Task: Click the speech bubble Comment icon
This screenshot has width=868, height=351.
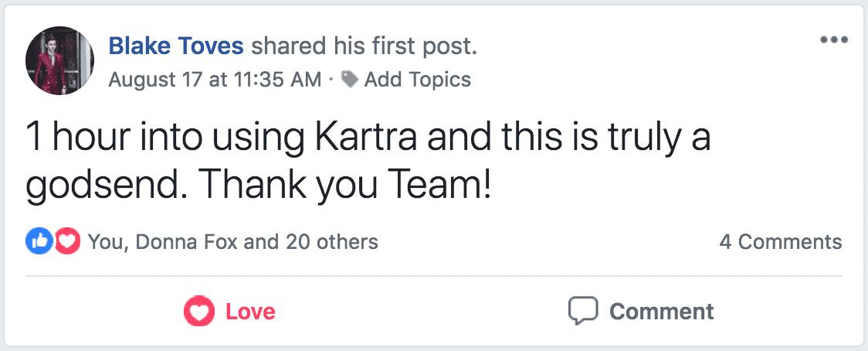Action: coord(583,312)
